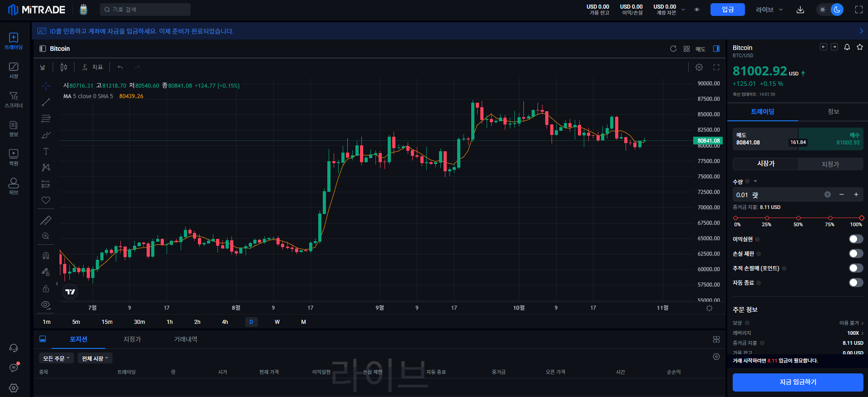The image size is (868, 397).
Task: Enable the trailing stop (추적 손절매) switch
Action: point(856,268)
